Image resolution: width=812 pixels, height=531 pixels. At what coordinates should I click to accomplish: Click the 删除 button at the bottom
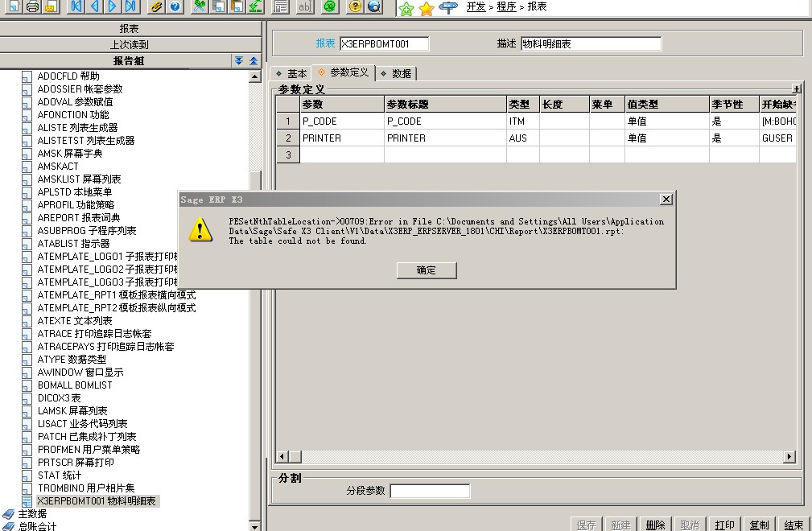coord(655,525)
